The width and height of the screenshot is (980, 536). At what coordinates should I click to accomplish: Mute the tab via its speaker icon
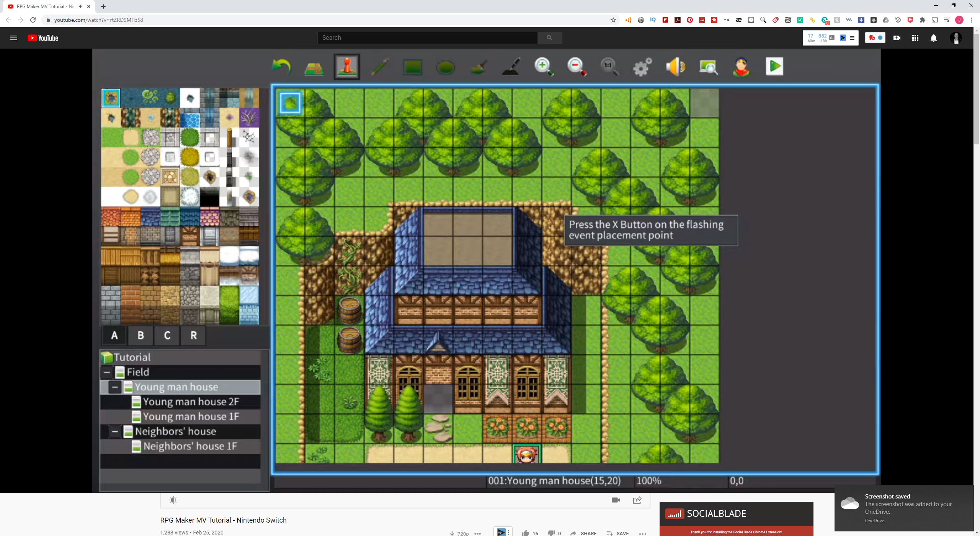point(80,7)
